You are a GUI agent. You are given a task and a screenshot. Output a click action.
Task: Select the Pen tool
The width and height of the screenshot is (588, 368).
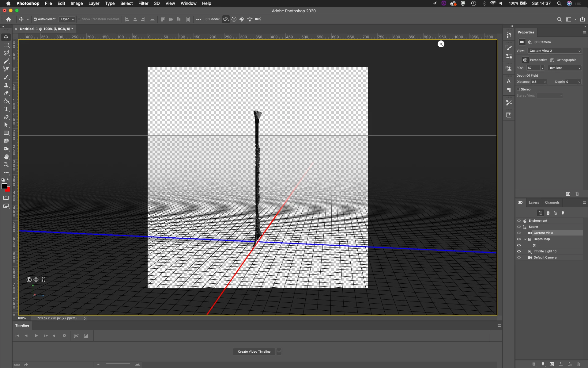(6, 117)
